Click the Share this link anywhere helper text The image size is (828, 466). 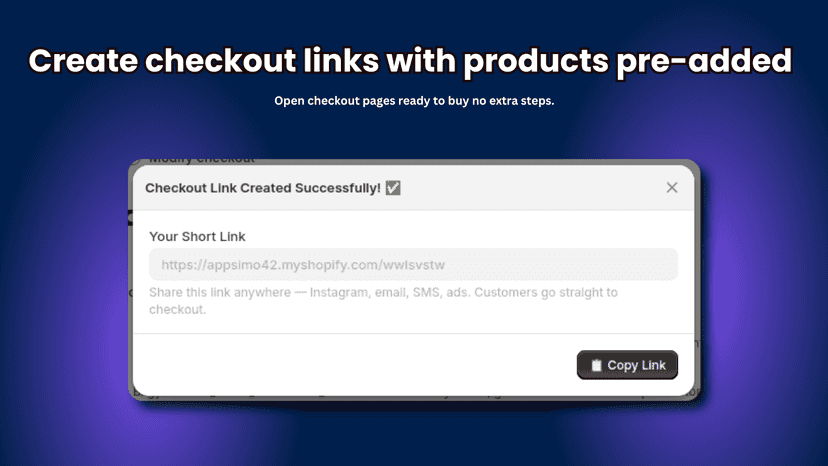click(x=383, y=301)
